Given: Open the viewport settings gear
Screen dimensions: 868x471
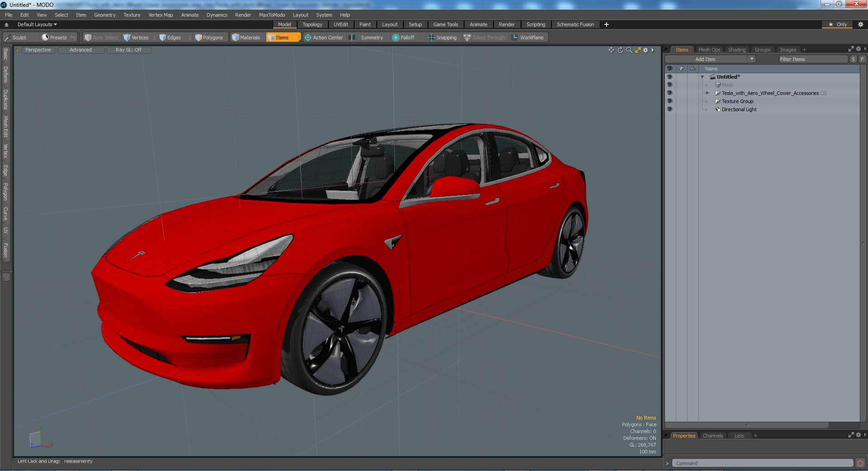Looking at the screenshot, I should click(645, 50).
